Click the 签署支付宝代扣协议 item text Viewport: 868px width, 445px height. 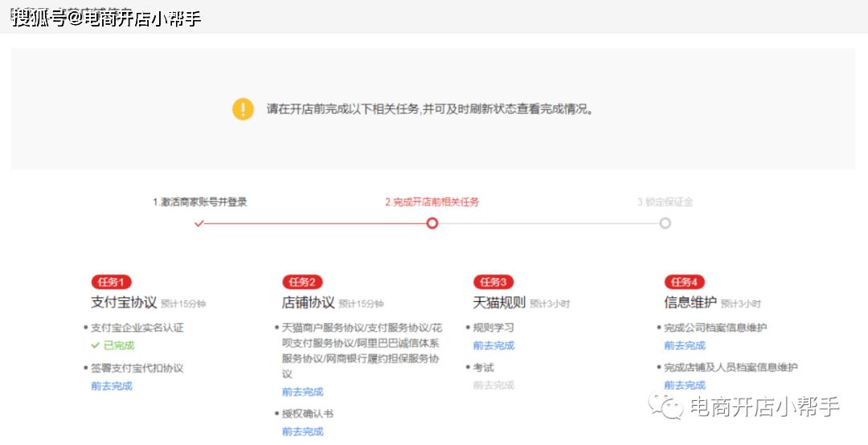[x=137, y=368]
